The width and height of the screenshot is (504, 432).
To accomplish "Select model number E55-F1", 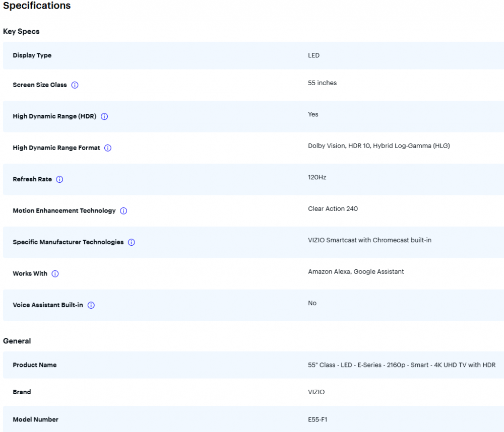I will 318,419.
